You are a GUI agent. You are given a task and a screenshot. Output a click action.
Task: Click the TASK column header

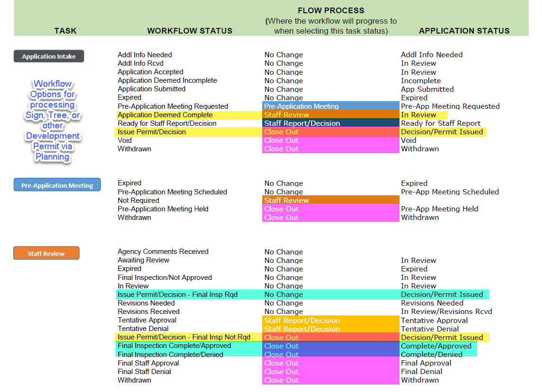click(65, 31)
